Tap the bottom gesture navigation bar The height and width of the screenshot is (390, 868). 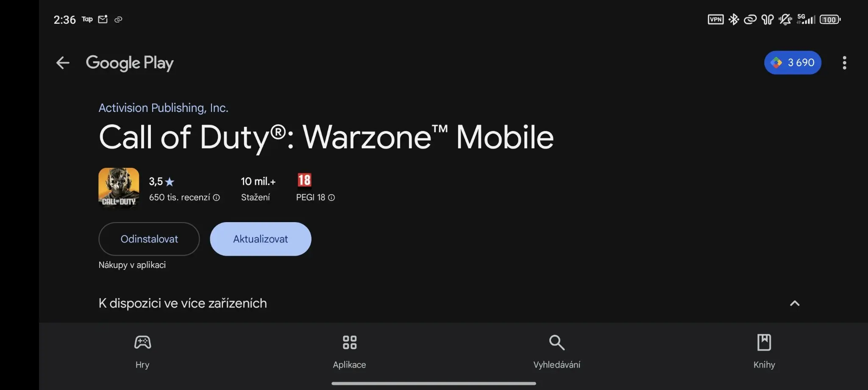[x=434, y=383]
